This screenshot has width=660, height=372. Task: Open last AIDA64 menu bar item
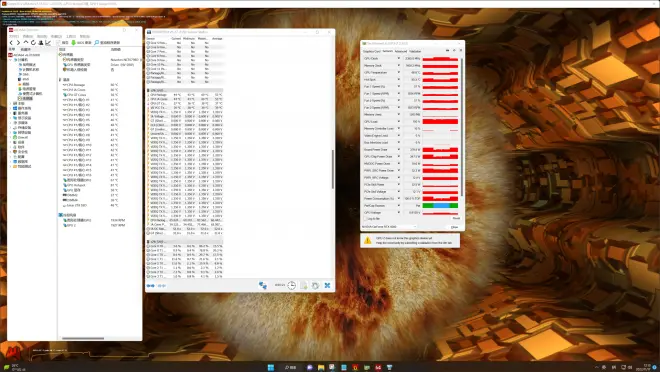coord(85,36)
